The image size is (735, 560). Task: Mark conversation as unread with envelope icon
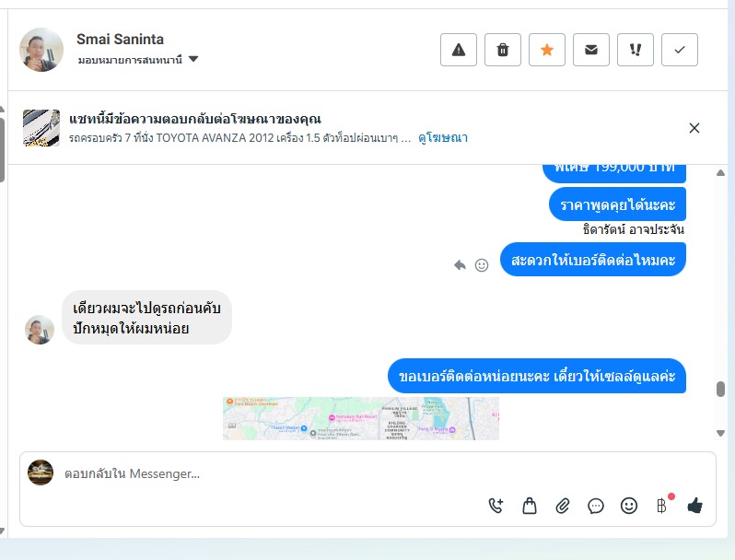[x=591, y=50]
